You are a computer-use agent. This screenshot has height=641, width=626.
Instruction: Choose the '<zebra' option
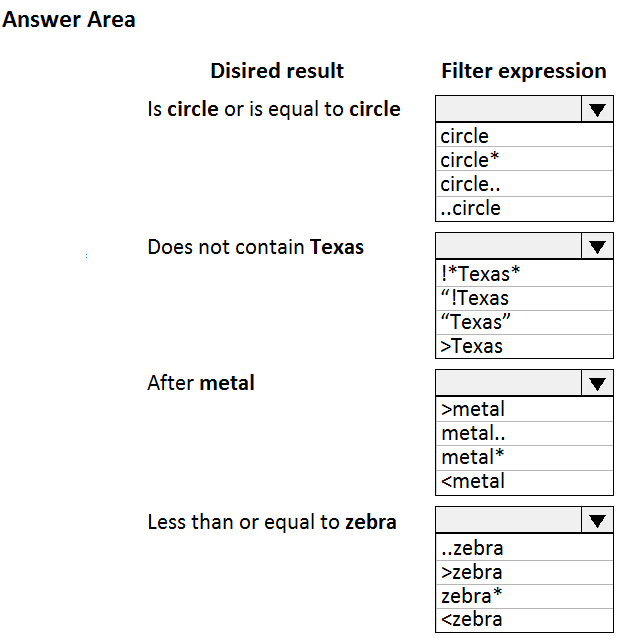pyautogui.click(x=524, y=620)
